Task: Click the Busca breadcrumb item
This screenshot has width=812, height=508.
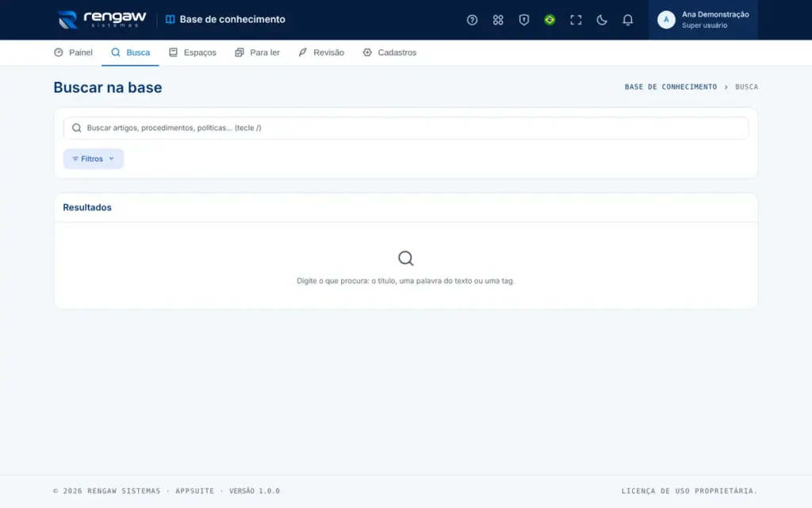Action: [746, 87]
